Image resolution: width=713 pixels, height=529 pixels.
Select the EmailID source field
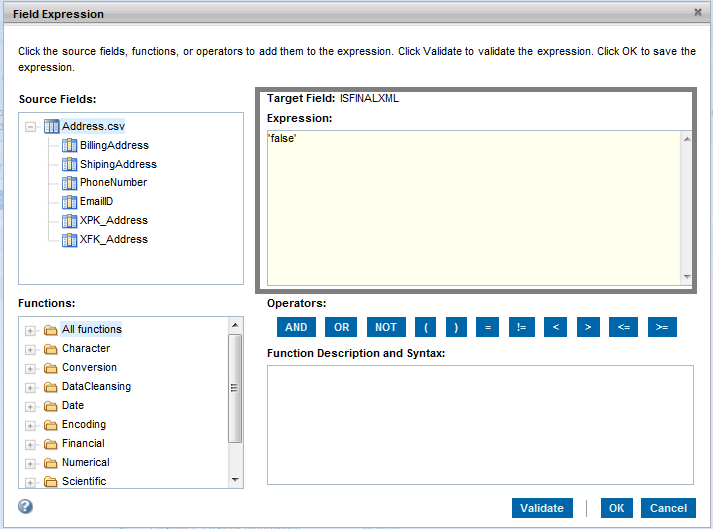click(x=96, y=202)
